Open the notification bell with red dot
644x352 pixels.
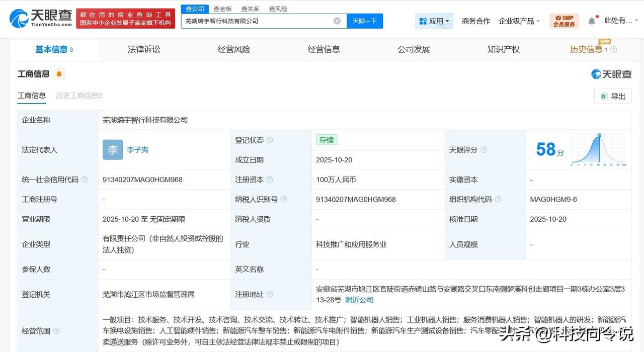pos(592,19)
